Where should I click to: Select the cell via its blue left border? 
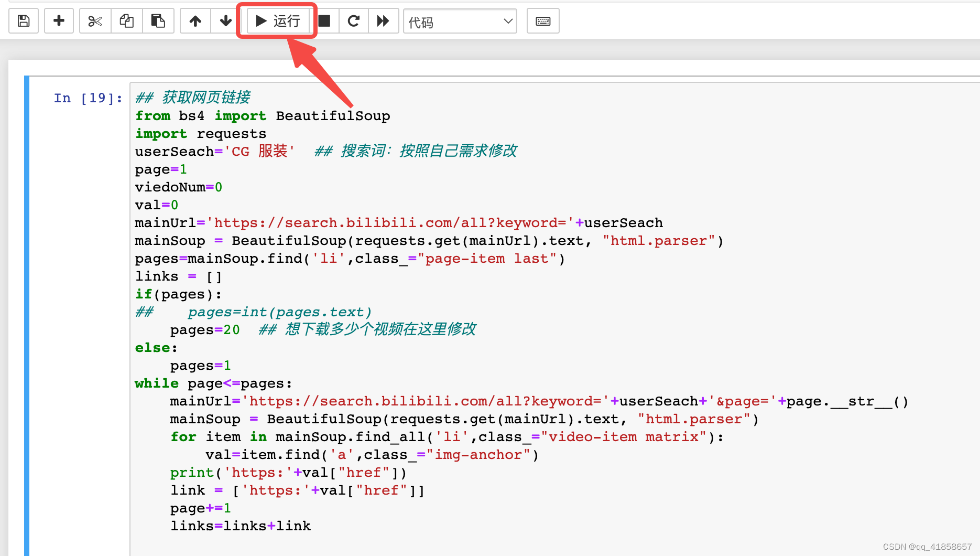tap(27, 315)
